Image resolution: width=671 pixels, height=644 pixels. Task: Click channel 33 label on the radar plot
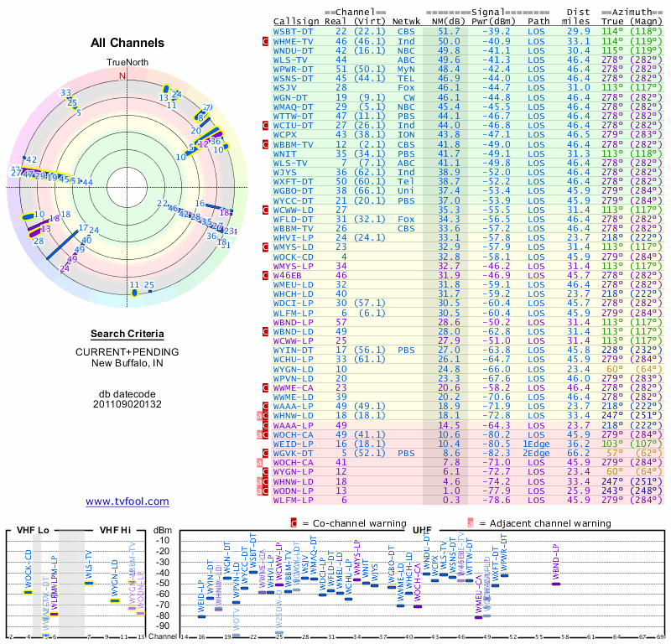click(65, 92)
